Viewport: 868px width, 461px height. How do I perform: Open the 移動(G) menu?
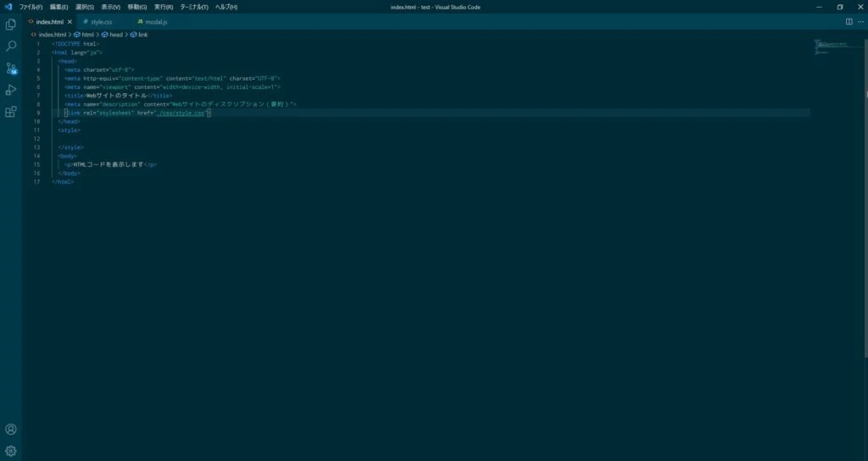pyautogui.click(x=137, y=7)
